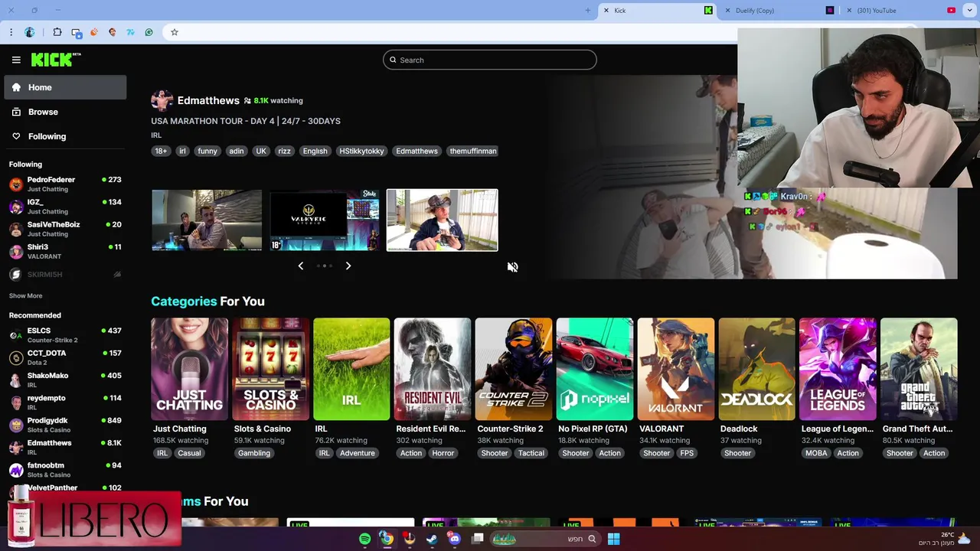Image resolution: width=980 pixels, height=551 pixels.
Task: Select Valkyrie Studio stream thumbnail
Action: 325,220
